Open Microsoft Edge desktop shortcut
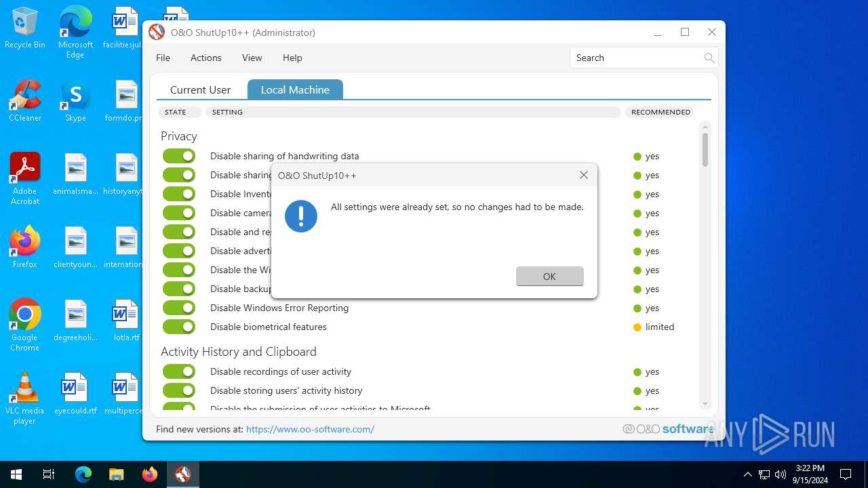The height and width of the screenshot is (488, 868). point(75,33)
